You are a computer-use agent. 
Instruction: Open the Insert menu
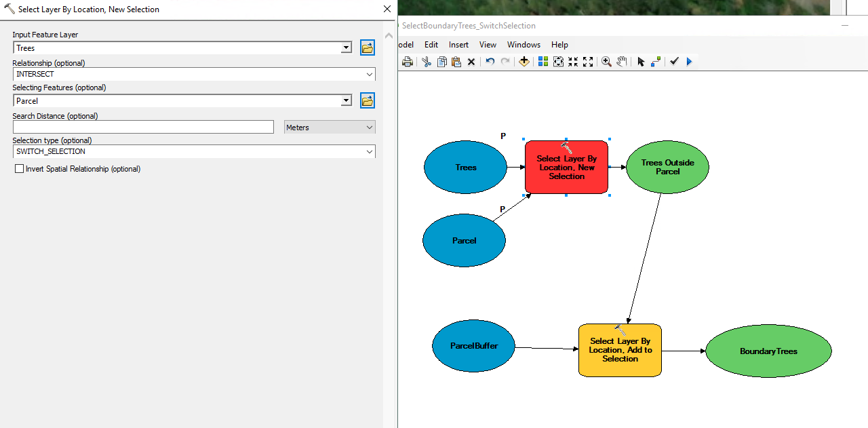click(x=458, y=45)
